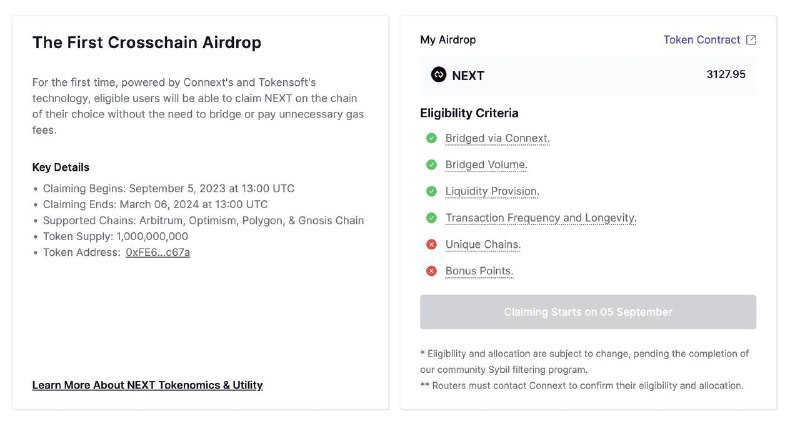Click the external link icon beside Token Contract

point(751,40)
